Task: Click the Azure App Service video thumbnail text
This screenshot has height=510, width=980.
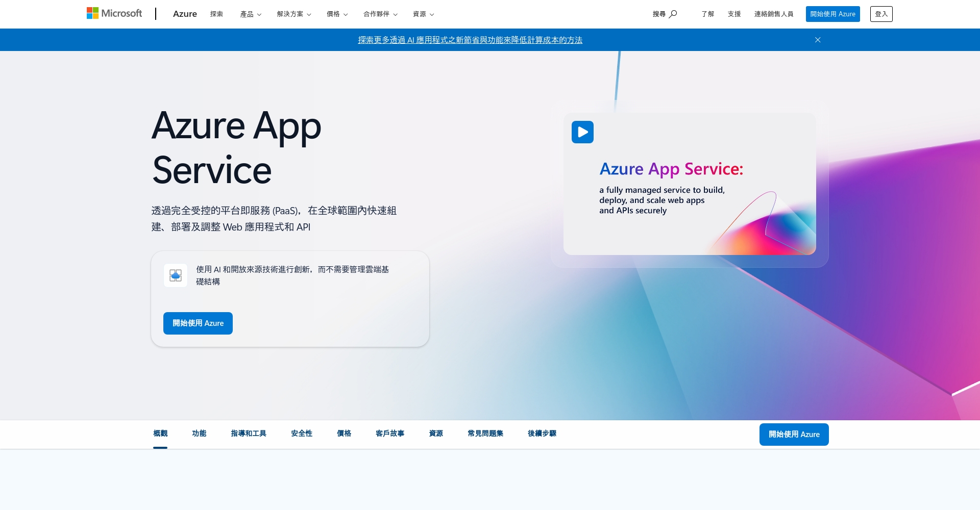Action: pos(671,188)
